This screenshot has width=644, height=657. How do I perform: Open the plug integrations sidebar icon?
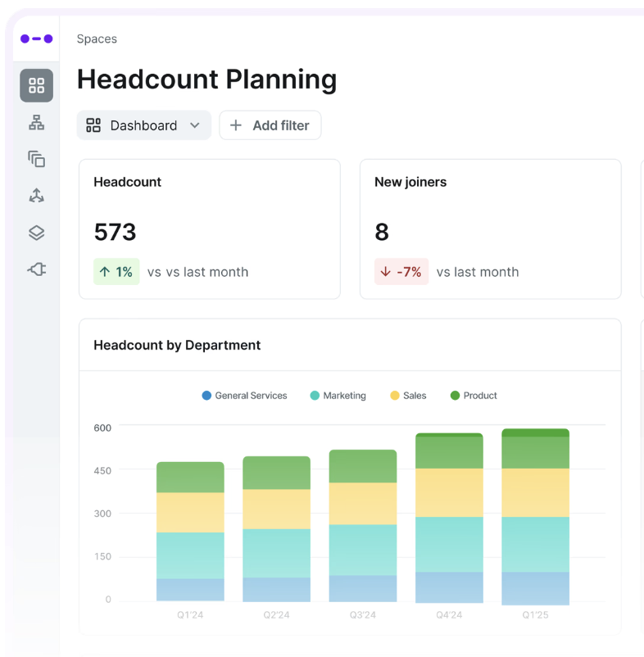[x=36, y=269]
